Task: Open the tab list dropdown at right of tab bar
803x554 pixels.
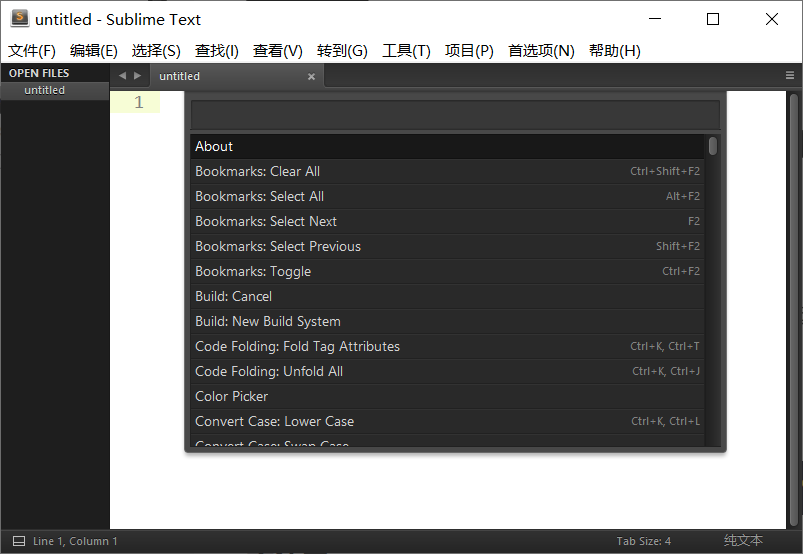Action: point(790,75)
